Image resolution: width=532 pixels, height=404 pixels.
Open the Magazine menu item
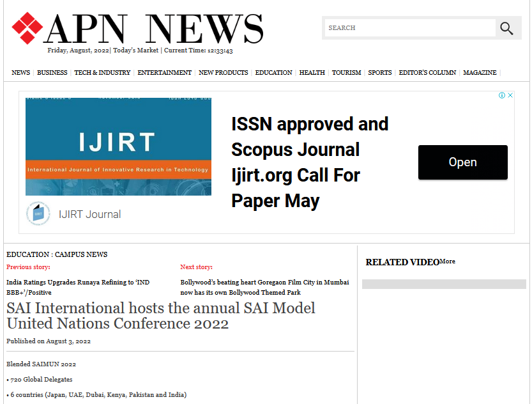click(480, 73)
